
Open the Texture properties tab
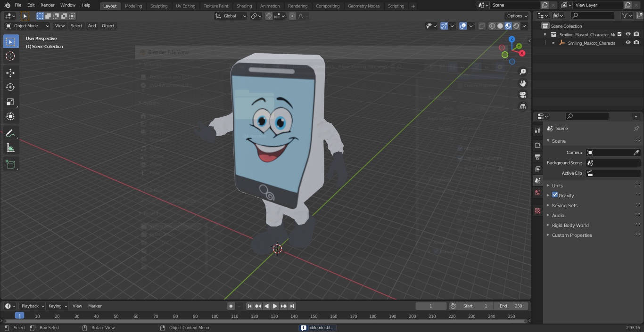[537, 211]
